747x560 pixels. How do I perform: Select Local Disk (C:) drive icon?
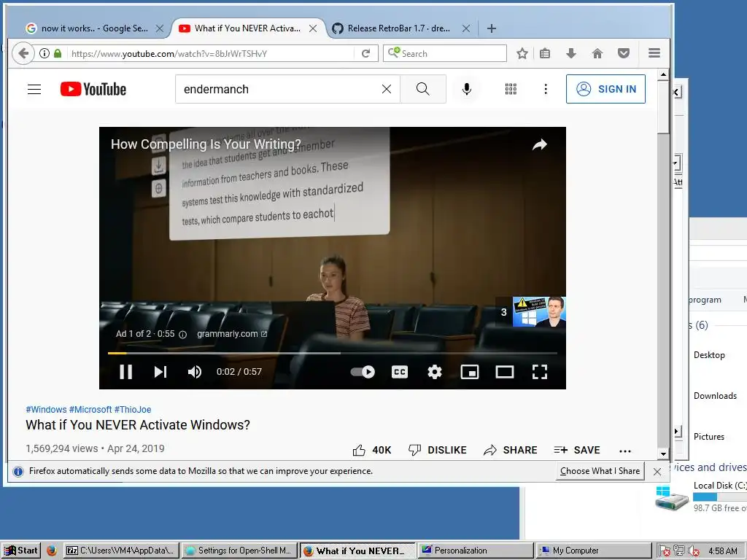[x=672, y=499]
